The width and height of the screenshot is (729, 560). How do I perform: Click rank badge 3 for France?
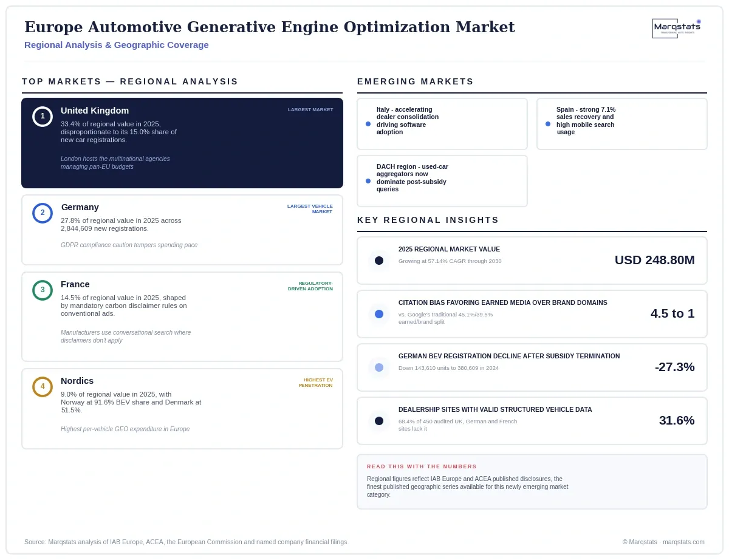43,290
